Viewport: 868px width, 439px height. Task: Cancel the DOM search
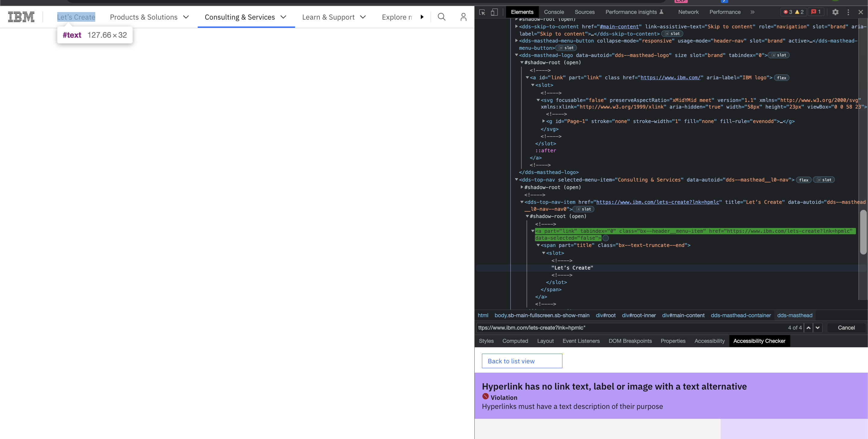point(846,328)
